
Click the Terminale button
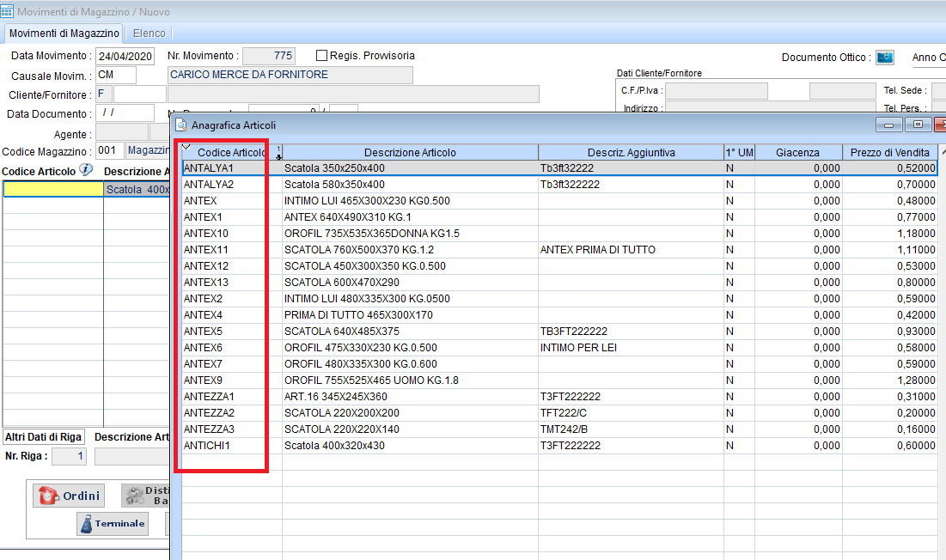click(x=113, y=523)
